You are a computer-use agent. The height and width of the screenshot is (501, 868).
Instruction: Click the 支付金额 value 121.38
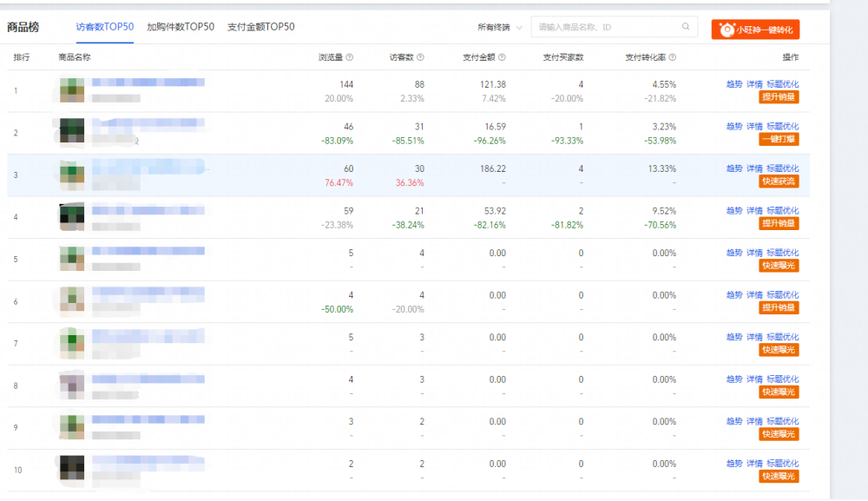(x=493, y=84)
